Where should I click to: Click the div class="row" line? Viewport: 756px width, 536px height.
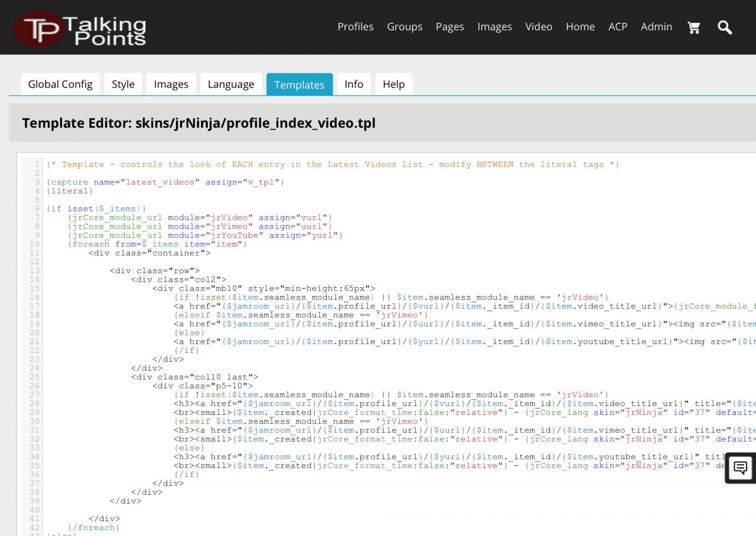tap(155, 271)
